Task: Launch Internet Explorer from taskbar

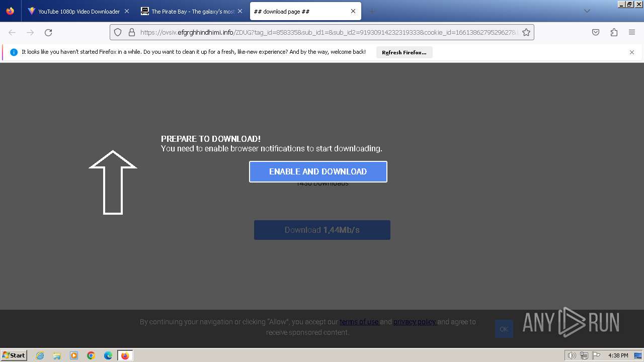Action: point(40,355)
